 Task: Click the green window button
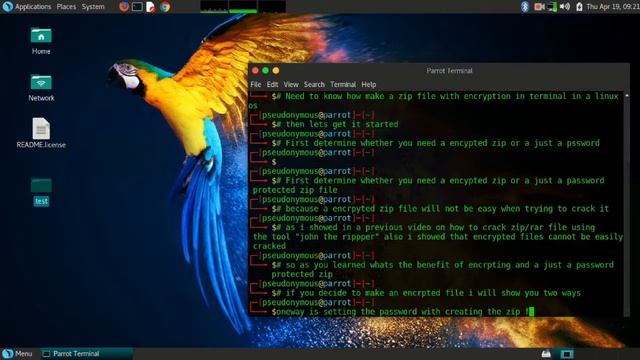tap(266, 71)
